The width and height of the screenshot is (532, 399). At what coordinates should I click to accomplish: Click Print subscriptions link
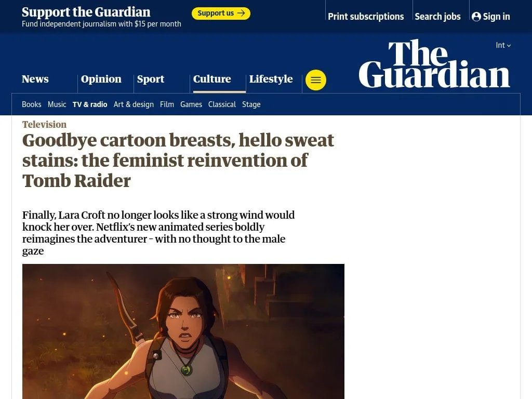click(366, 17)
